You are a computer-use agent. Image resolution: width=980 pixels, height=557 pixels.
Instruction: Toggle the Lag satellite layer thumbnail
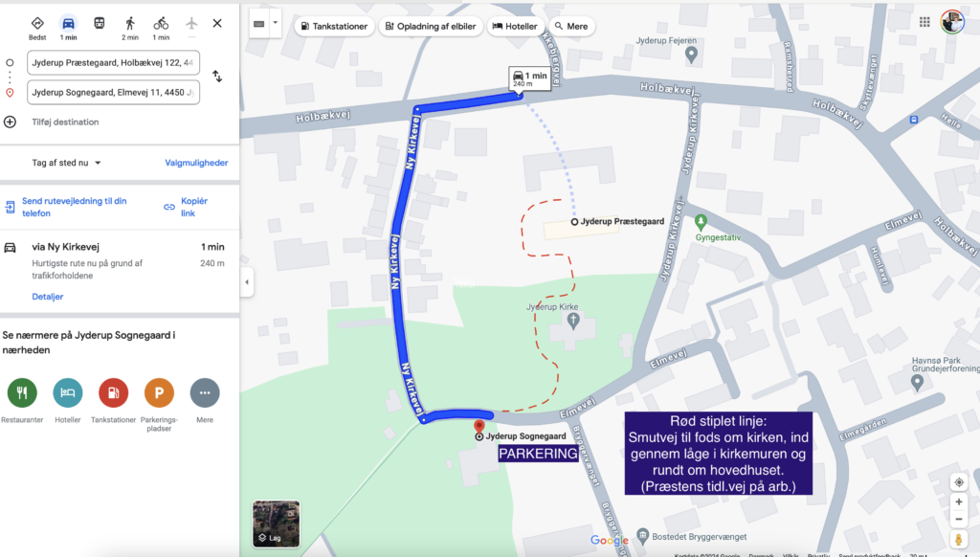click(x=276, y=524)
